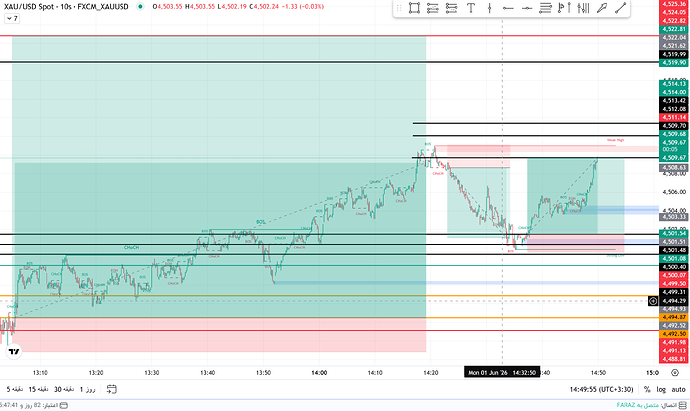Image resolution: width=690 pixels, height=411 pixels.
Task: Click the server connection icon
Action: tap(683, 405)
